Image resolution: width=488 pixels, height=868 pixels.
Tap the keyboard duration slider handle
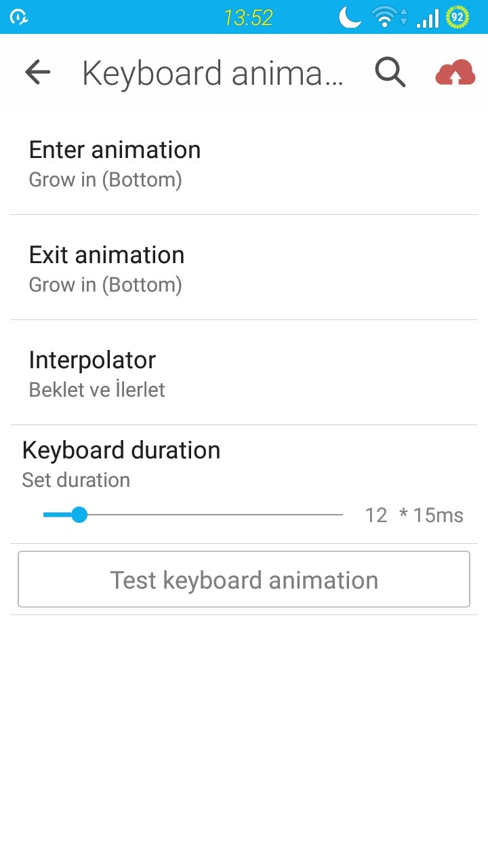coord(79,515)
